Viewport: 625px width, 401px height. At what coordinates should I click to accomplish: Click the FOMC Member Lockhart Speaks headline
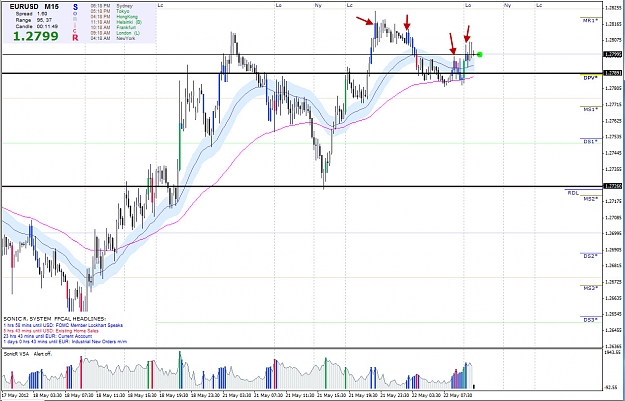[63, 325]
